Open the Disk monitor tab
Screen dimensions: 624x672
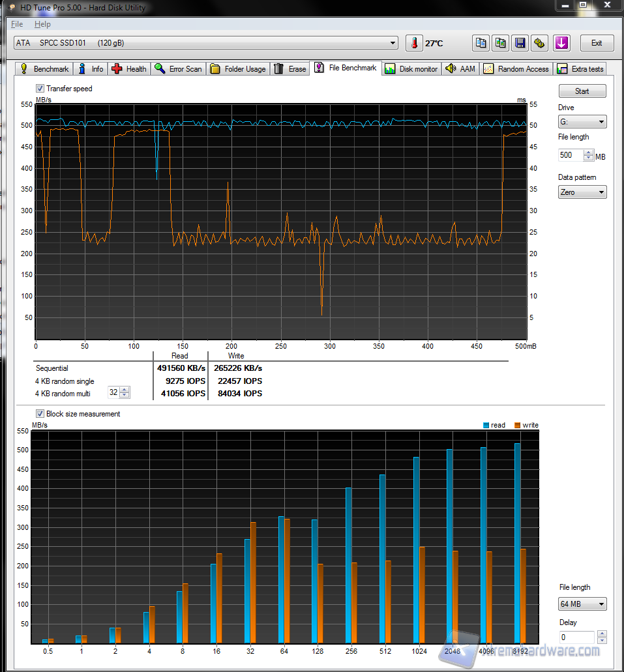[411, 69]
